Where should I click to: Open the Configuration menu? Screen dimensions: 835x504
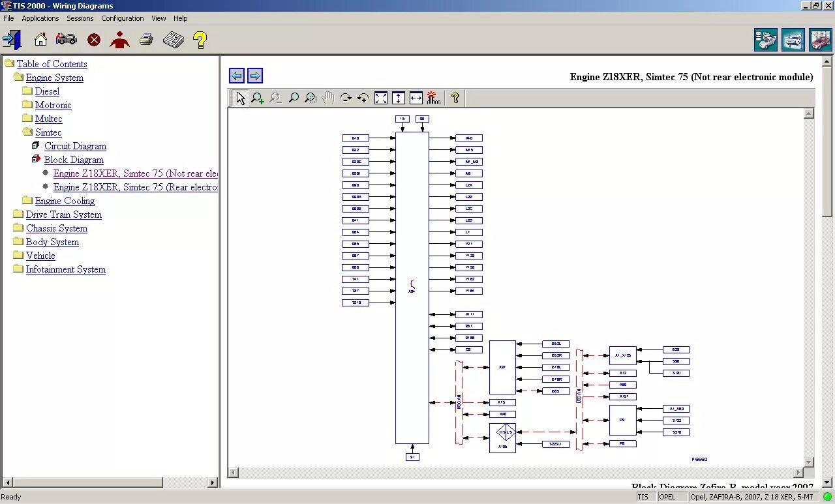(x=123, y=18)
